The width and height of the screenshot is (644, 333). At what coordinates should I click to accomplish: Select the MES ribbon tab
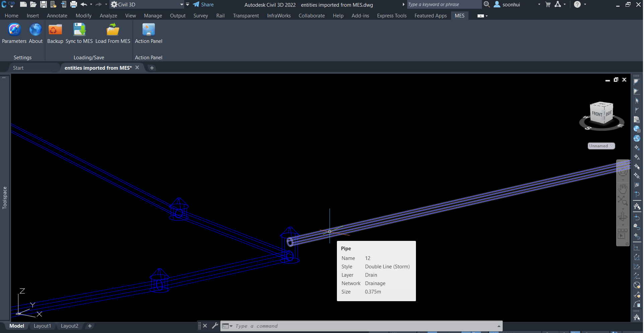click(x=459, y=16)
